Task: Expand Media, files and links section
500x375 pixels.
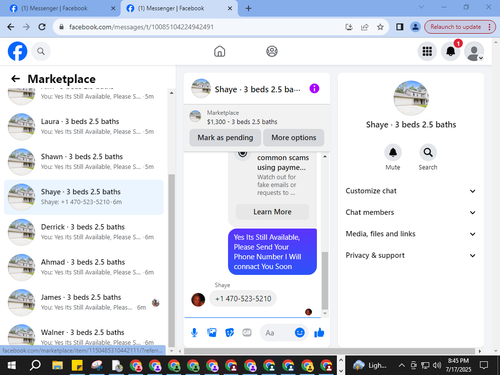Action: point(411,234)
